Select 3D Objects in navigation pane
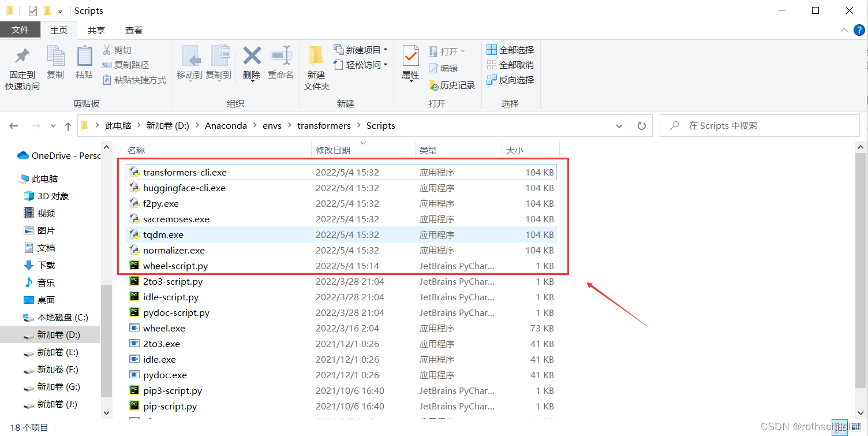Screen dimensions: 868x436 pos(46,196)
